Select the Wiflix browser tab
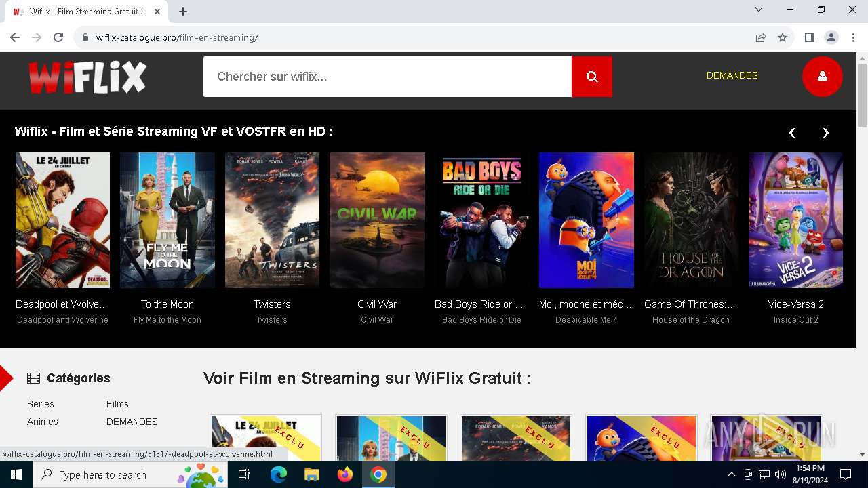 point(87,12)
